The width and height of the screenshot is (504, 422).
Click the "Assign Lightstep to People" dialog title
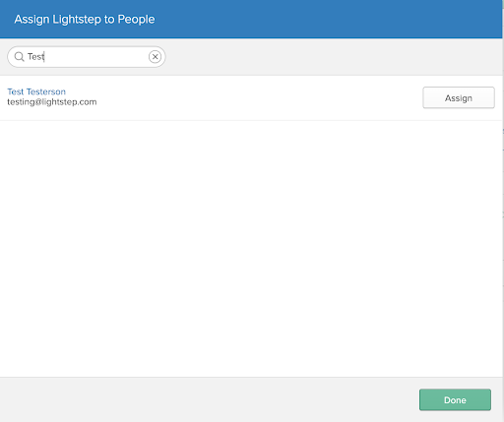(85, 19)
